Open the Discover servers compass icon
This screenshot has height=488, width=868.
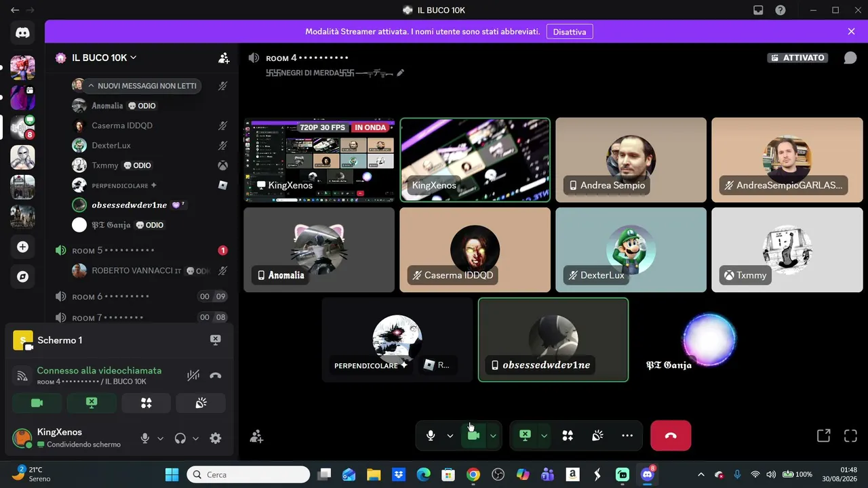coord(22,277)
